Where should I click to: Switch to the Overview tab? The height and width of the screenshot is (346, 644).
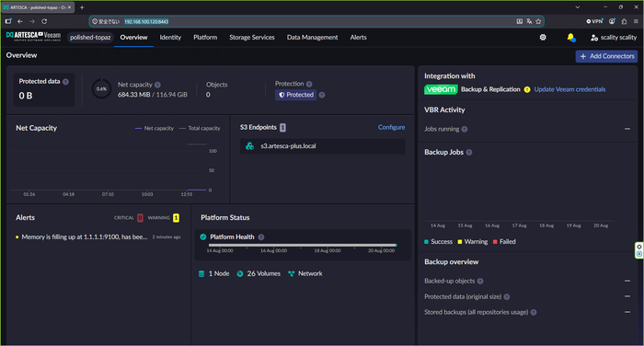click(134, 38)
